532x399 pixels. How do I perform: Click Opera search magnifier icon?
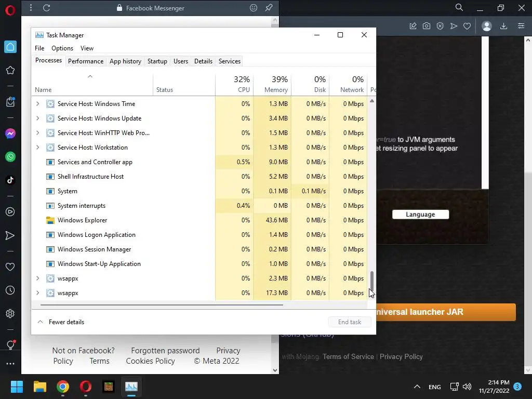click(x=459, y=7)
